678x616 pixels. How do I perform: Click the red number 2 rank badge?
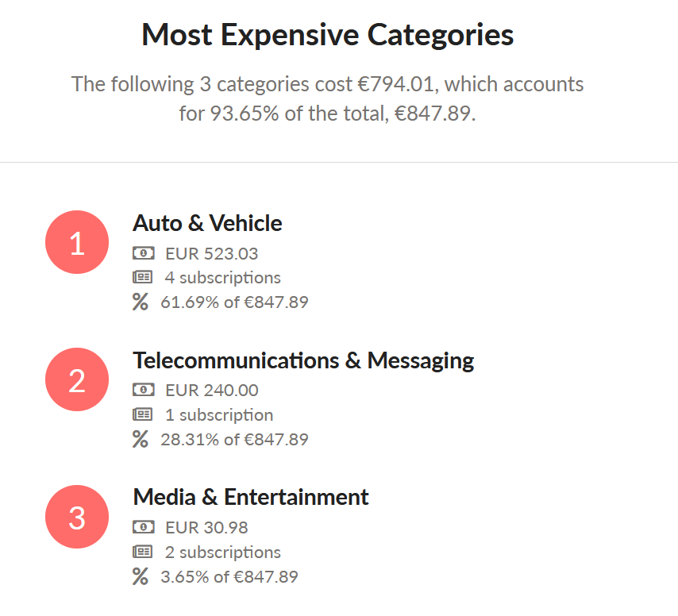[77, 379]
